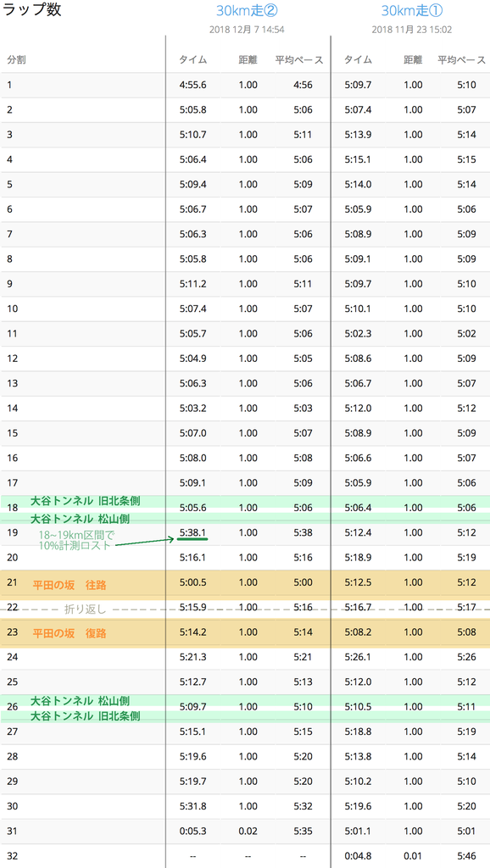Select the time value 5:26.1
Viewport: 490px width, 868px height.
[x=358, y=658]
